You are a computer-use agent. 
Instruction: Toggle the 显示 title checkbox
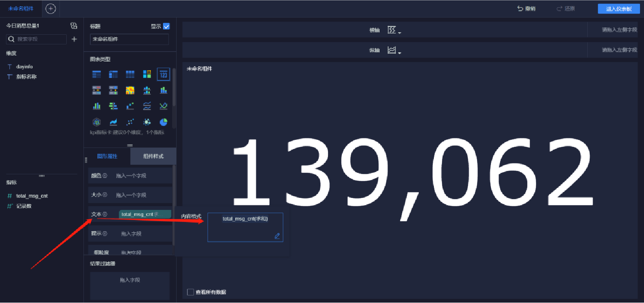(x=167, y=26)
